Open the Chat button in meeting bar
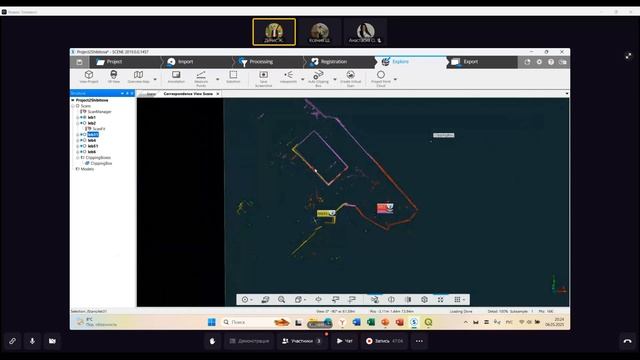The height and width of the screenshot is (360, 640). [344, 341]
